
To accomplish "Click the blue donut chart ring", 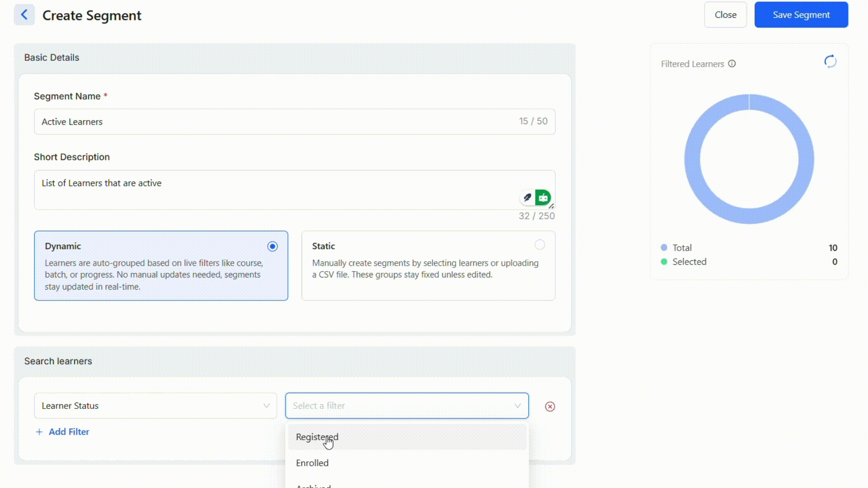I will (692, 159).
